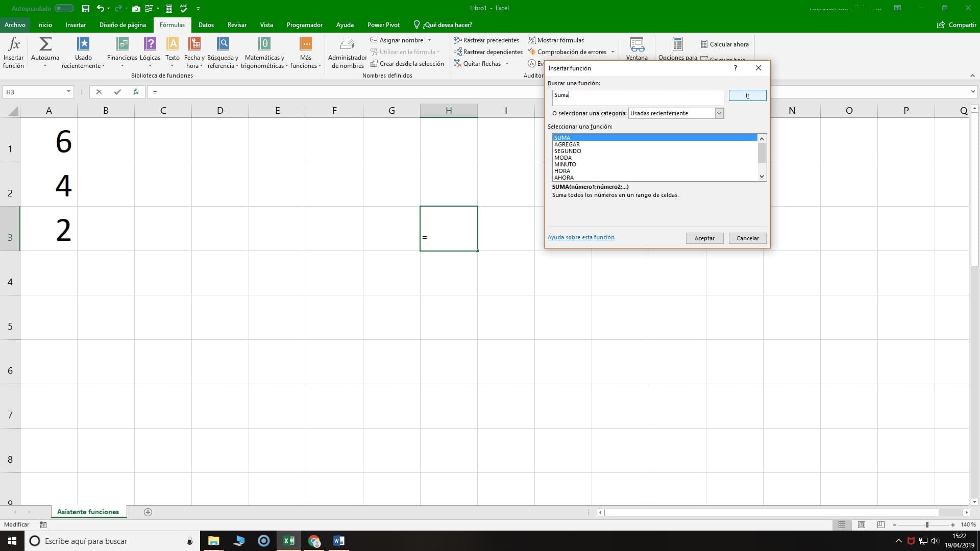The image size is (980, 551).
Task: Open Chrome from the Windows taskbar
Action: [314, 541]
